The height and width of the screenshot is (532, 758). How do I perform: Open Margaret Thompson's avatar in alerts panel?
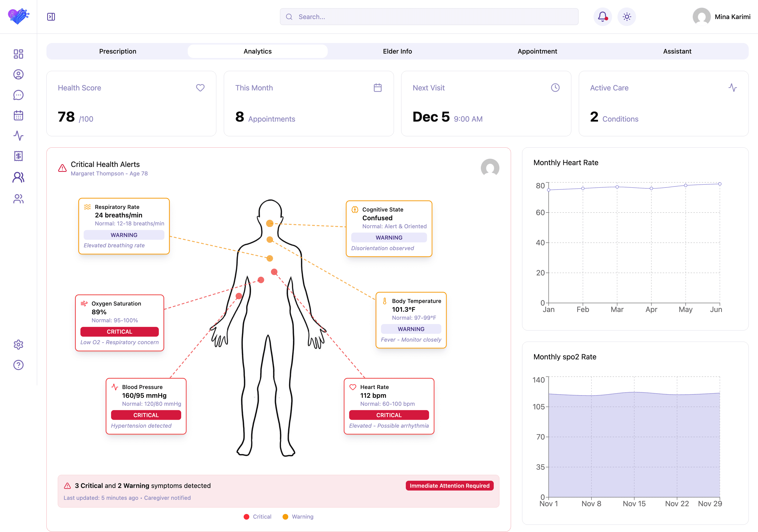[490, 168]
